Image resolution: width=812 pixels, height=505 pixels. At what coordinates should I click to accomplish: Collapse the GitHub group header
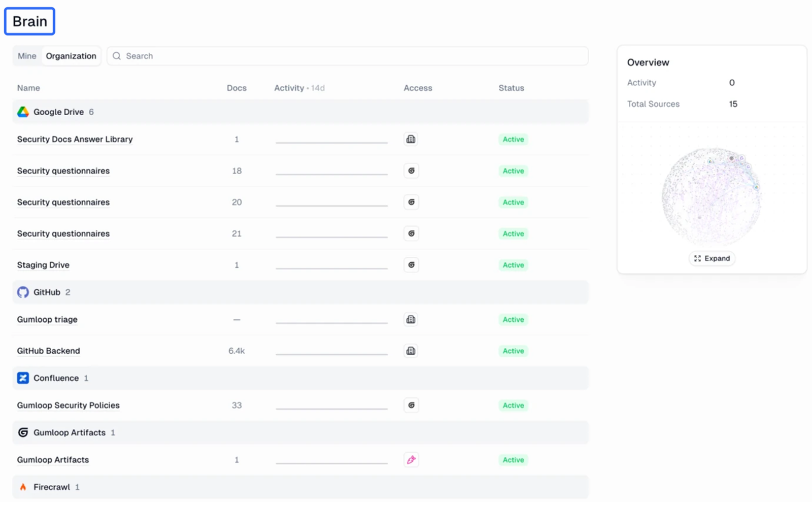coord(300,292)
